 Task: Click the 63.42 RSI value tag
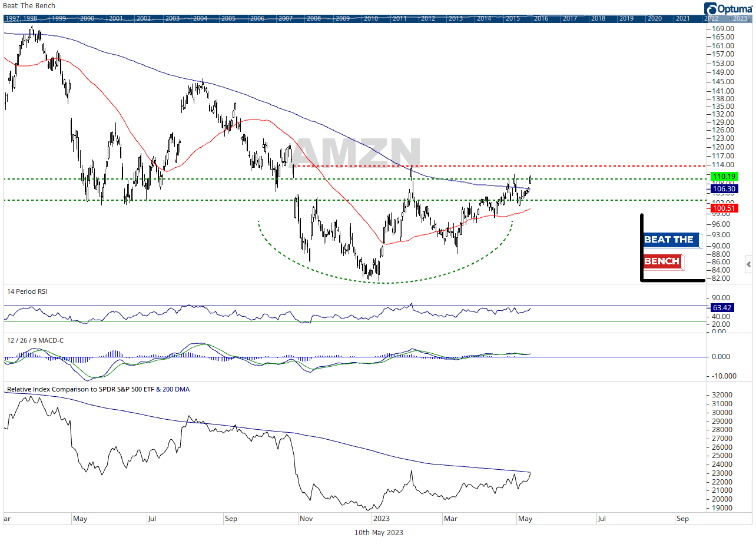coord(723,307)
